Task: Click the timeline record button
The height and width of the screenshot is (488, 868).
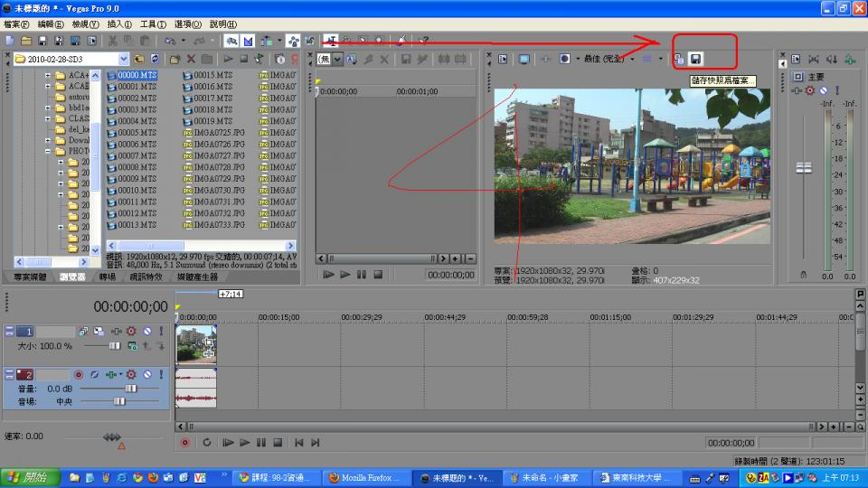Action: coord(185,443)
